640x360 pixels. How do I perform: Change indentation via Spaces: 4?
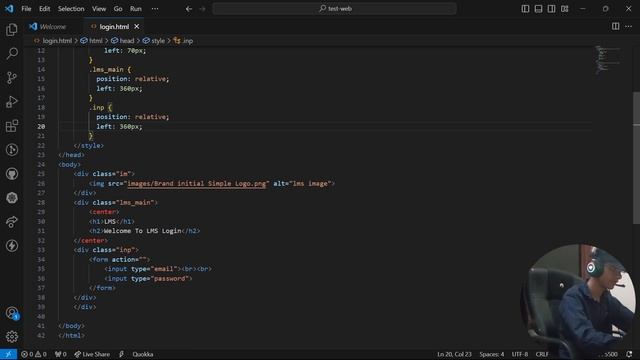[491, 354]
